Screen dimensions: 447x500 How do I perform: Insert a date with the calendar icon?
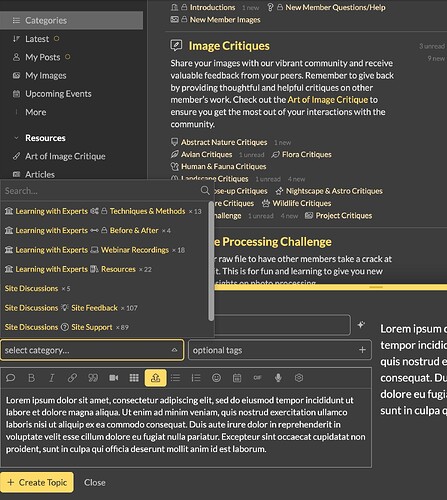pos(237,378)
